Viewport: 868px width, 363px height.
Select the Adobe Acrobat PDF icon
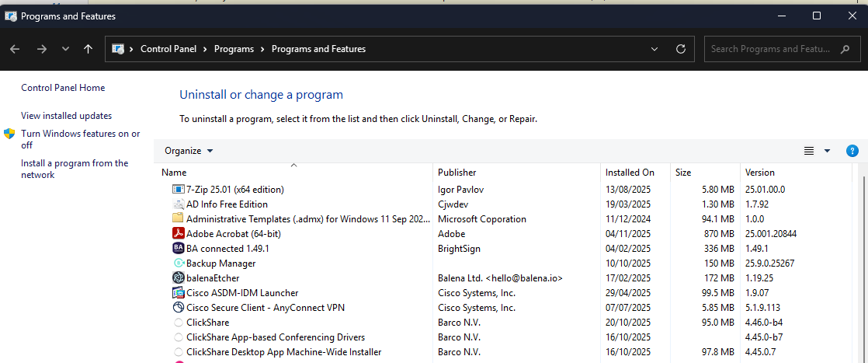[x=178, y=233]
